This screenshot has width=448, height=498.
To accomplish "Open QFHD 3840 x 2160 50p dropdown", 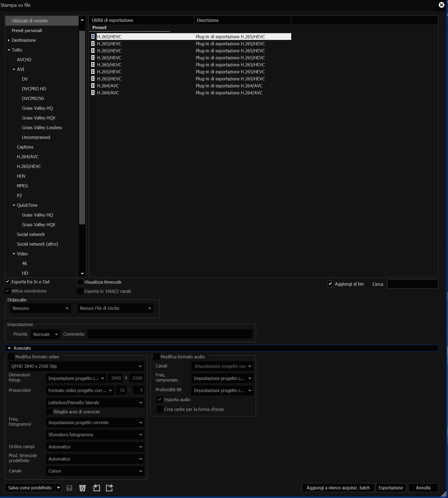I will point(76,366).
